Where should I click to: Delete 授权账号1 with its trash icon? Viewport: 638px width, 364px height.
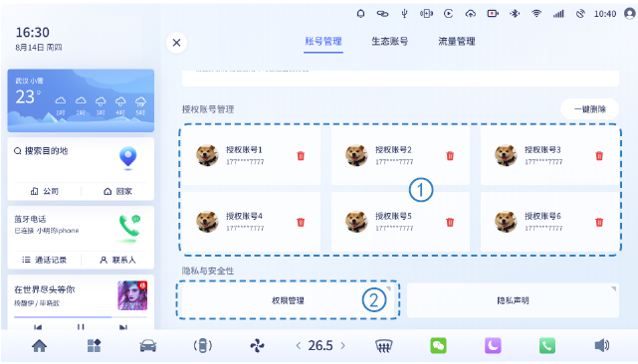[301, 156]
